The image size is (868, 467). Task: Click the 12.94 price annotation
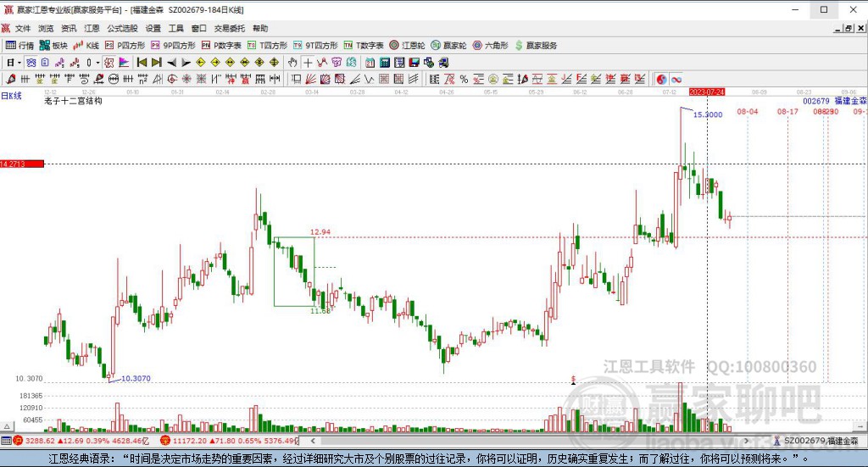(320, 232)
